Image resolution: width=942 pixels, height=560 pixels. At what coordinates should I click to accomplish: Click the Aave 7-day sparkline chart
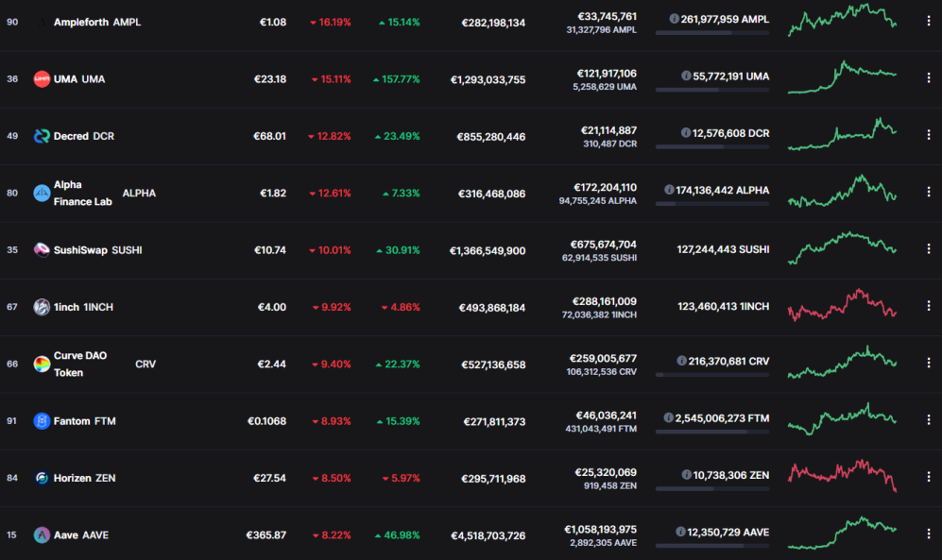point(842,533)
